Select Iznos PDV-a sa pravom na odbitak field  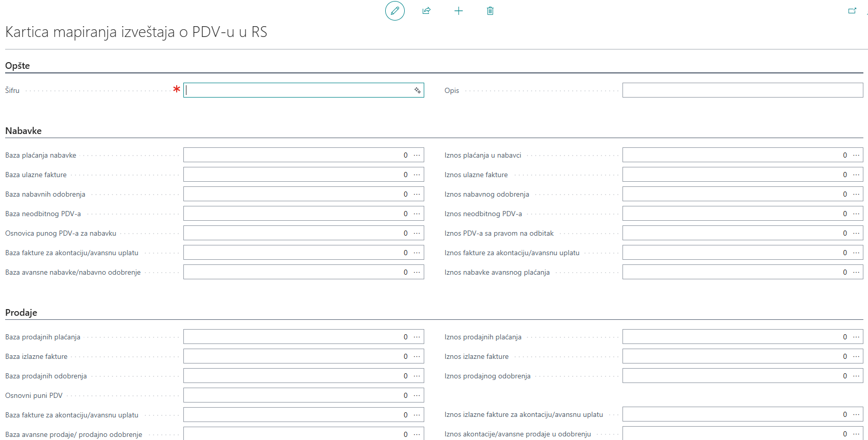[x=732, y=233]
